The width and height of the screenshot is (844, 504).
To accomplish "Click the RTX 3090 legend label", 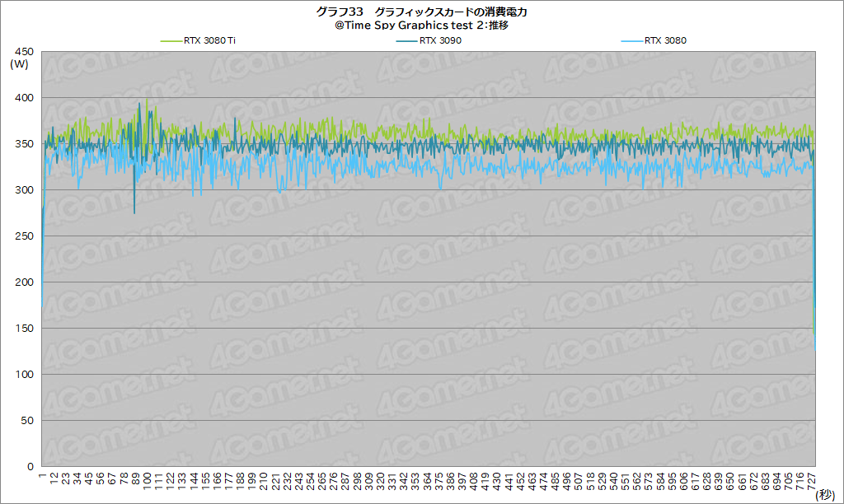I will tap(440, 40).
